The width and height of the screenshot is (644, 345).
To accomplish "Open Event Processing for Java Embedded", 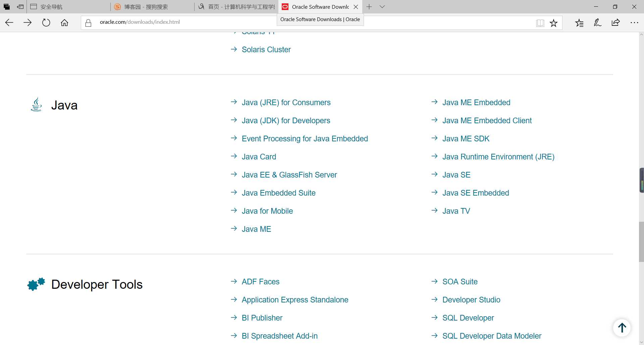I will [x=305, y=139].
